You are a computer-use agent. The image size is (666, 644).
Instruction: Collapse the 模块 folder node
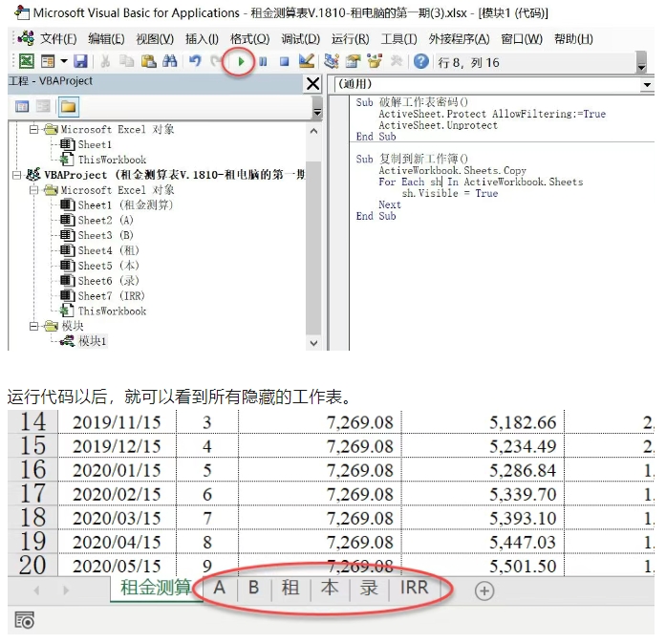35,326
